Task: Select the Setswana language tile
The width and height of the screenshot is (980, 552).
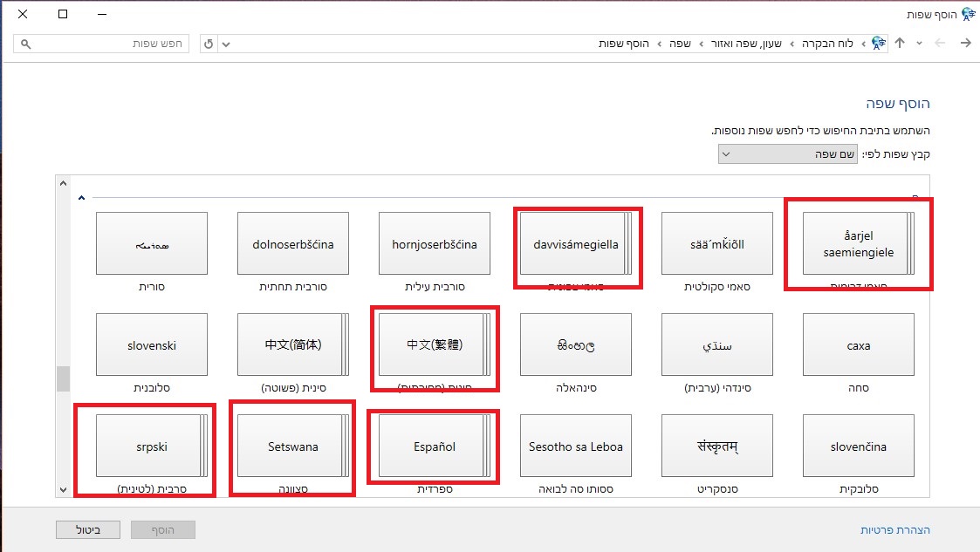Action: point(292,446)
